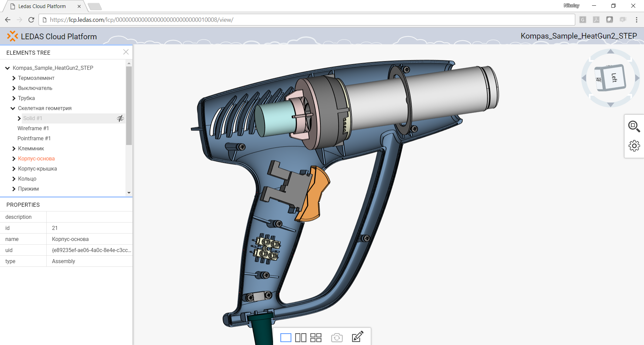Expand the Выключатель node
The image size is (644, 345).
coord(14,88)
